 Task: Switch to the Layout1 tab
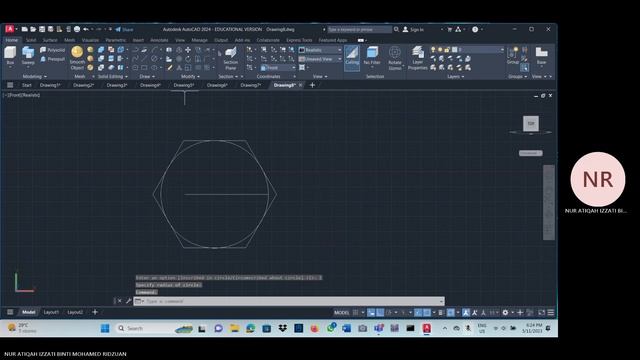[x=51, y=312]
